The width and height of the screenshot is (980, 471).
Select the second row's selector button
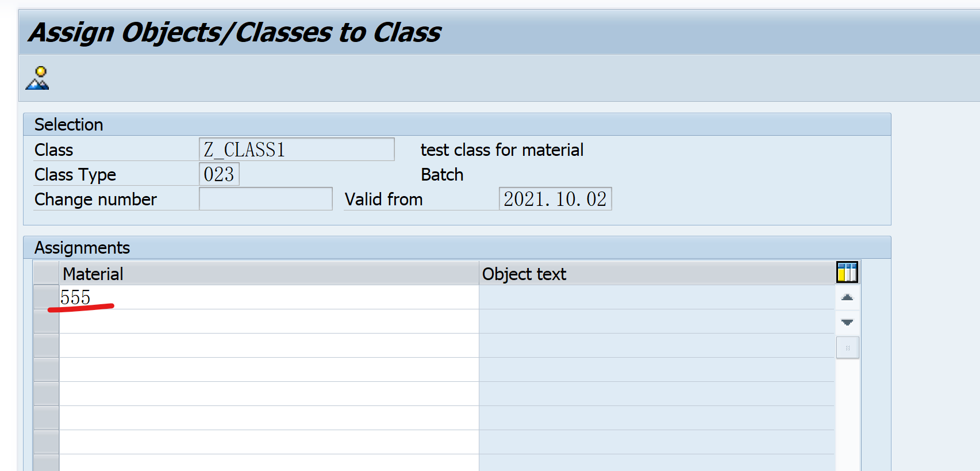46,321
